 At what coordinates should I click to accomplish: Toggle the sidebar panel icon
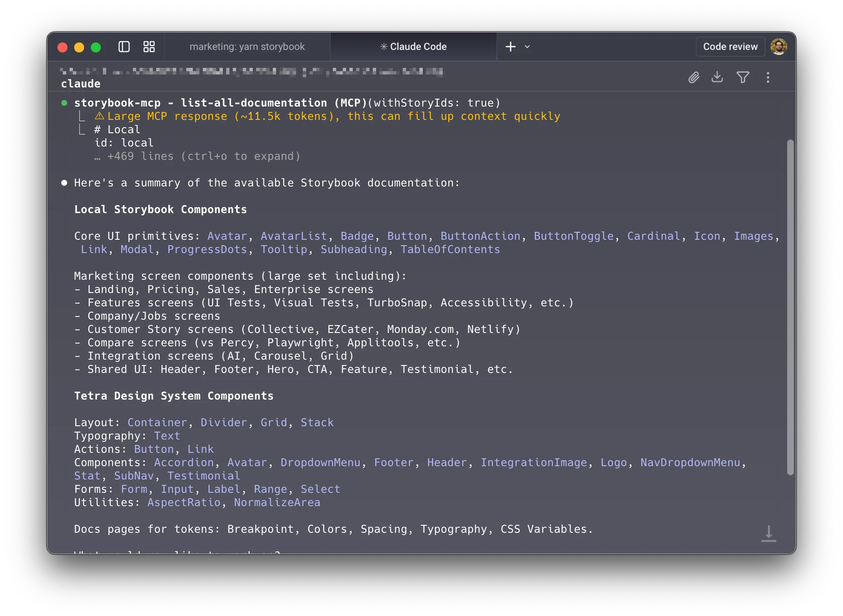point(124,47)
